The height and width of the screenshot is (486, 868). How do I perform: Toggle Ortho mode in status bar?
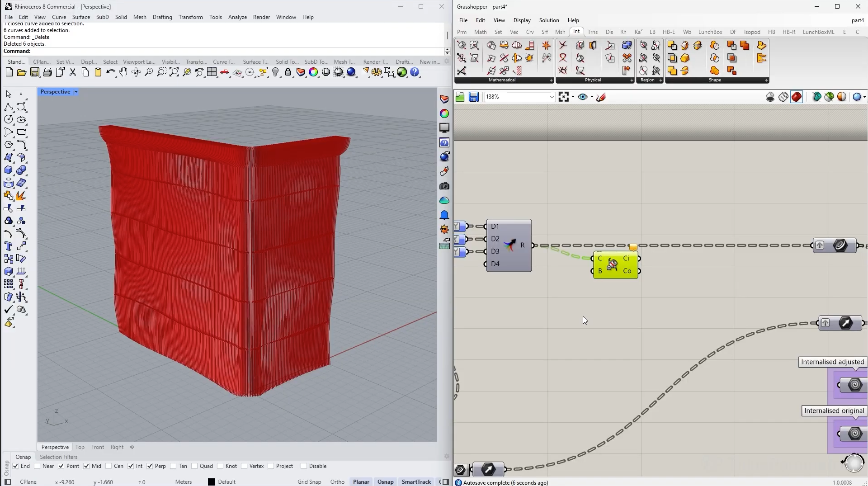pyautogui.click(x=337, y=482)
